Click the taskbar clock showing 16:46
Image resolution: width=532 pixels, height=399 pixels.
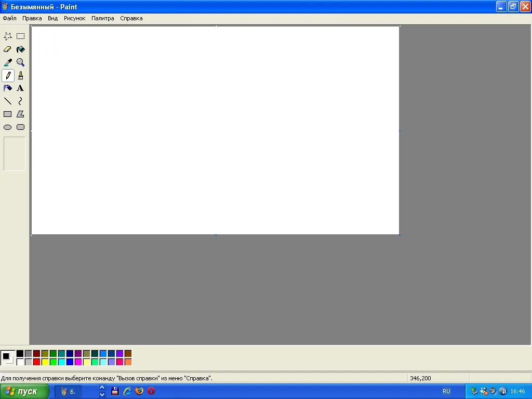point(518,392)
